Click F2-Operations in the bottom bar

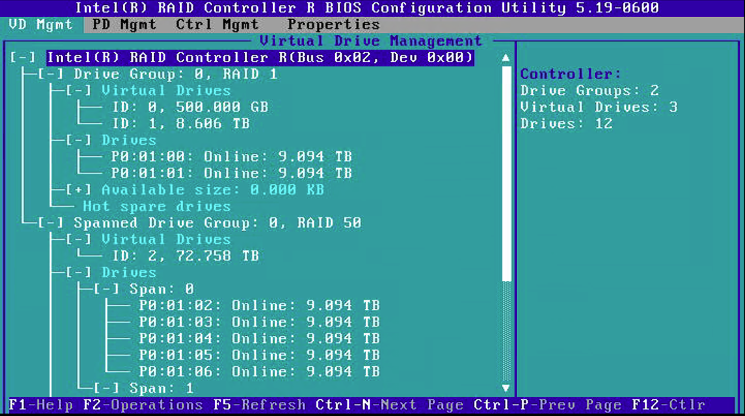click(x=143, y=405)
